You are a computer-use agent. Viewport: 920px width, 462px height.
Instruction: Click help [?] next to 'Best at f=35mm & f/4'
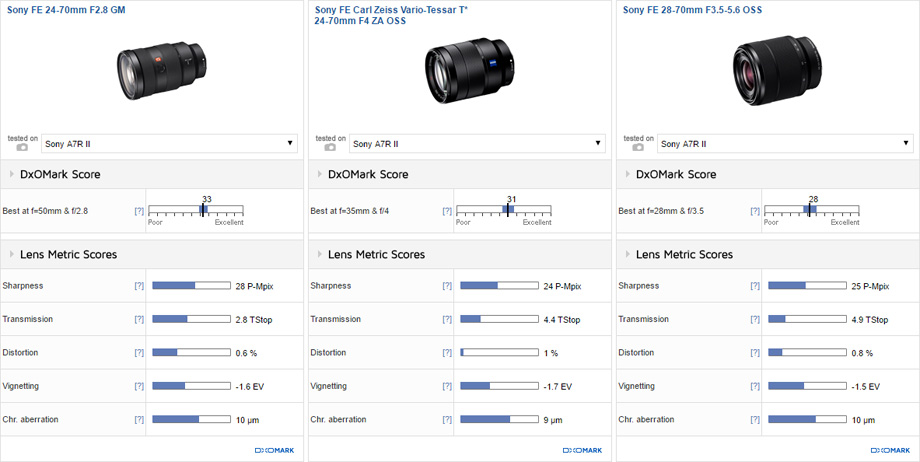447,211
